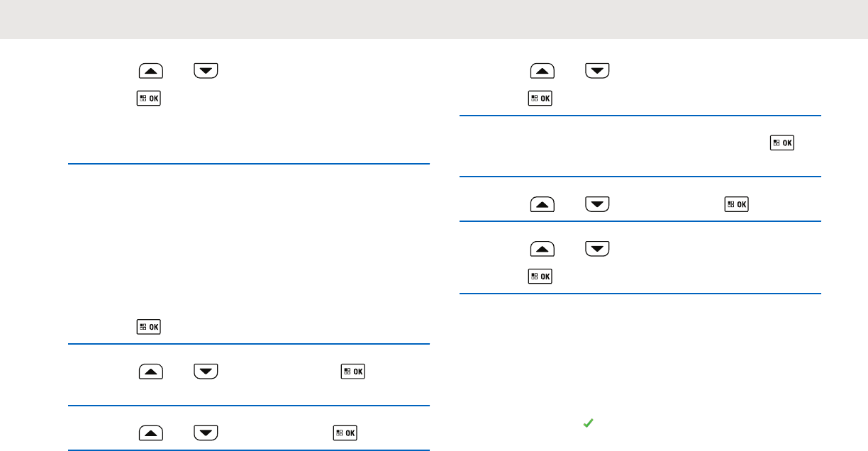The width and height of the screenshot is (868, 451).
Task: Click the green check mark icon
Action: (587, 423)
